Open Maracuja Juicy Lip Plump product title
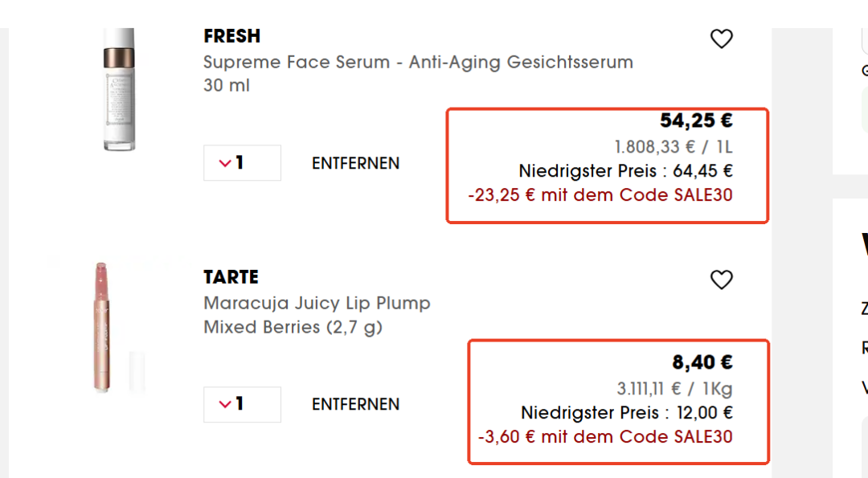 (x=317, y=303)
